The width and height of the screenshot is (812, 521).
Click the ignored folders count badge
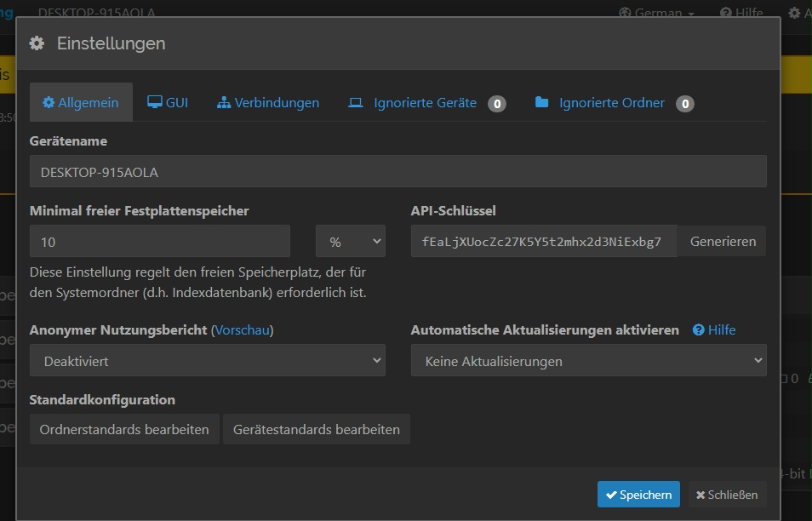pos(685,104)
